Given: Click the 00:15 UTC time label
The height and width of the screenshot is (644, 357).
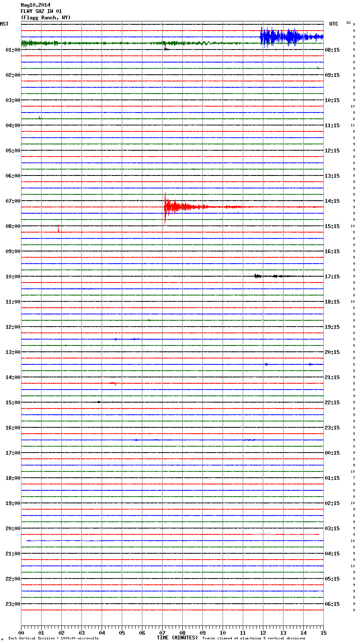Looking at the screenshot, I should click(x=332, y=453).
